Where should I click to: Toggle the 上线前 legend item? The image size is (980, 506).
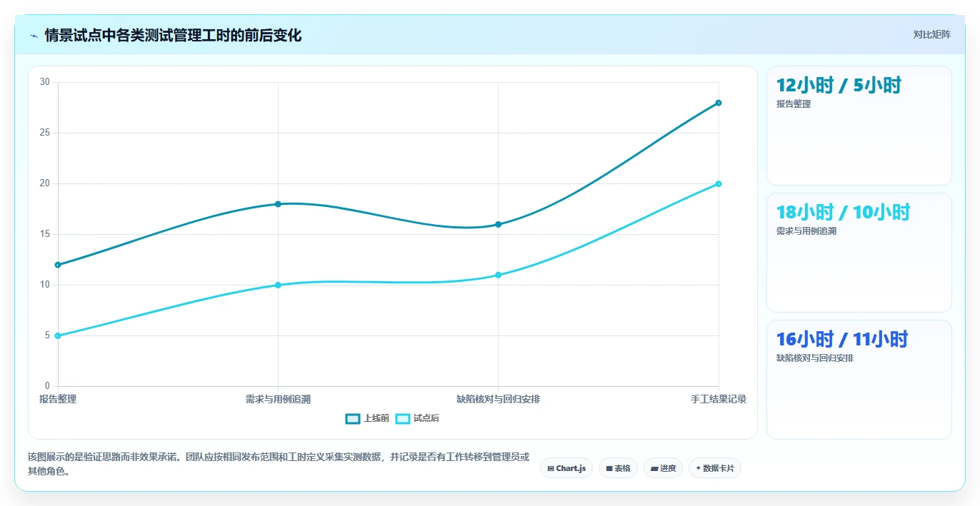tap(367, 418)
